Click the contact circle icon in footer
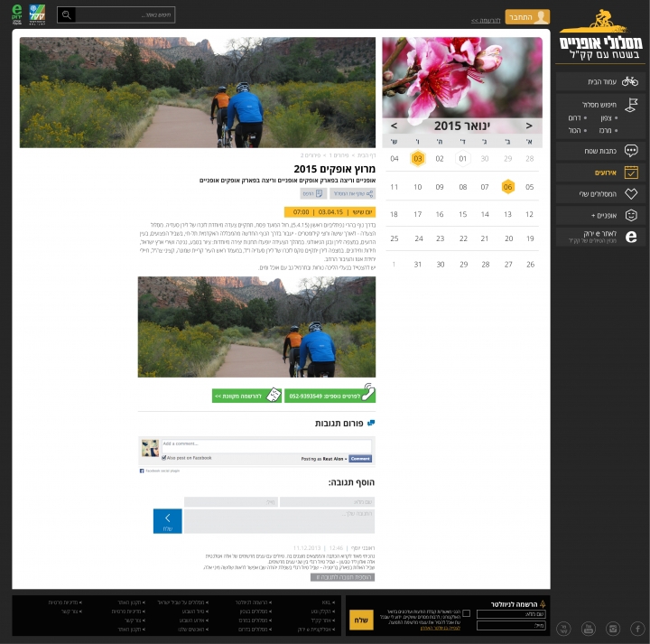Viewport: 650px width, 644px height. (563, 629)
